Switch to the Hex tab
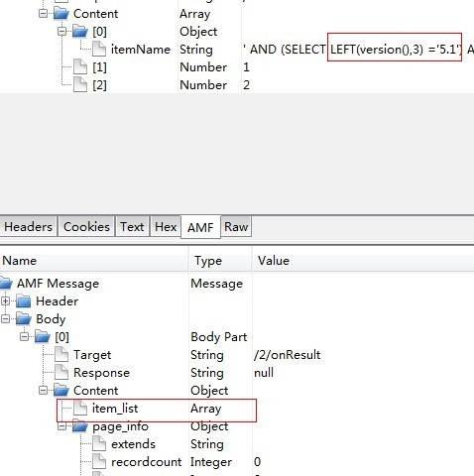 point(166,227)
